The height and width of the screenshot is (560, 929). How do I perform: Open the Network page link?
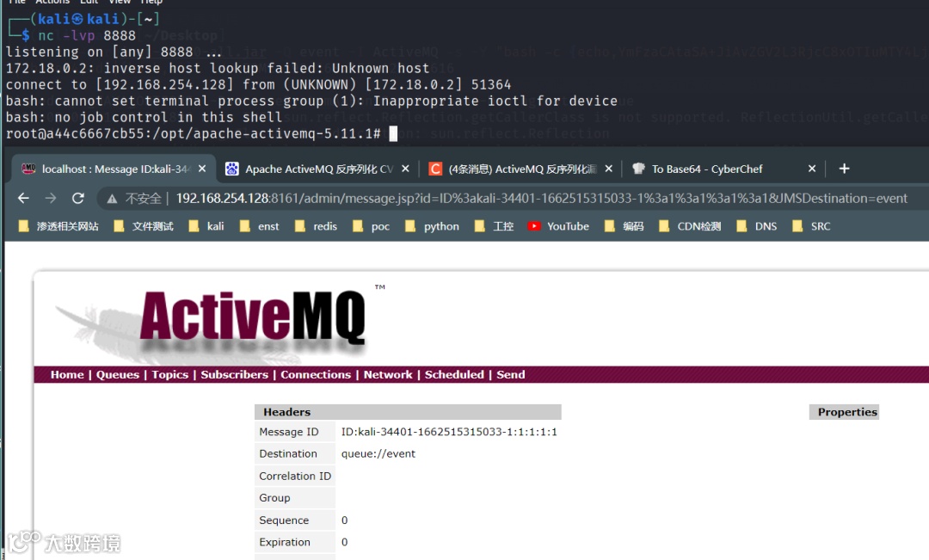387,374
